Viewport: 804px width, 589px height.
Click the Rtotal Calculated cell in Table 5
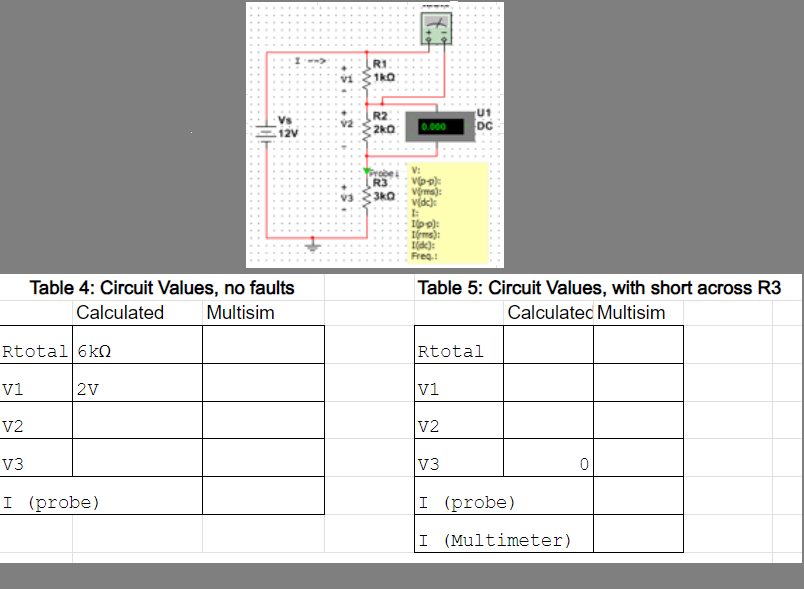[548, 344]
